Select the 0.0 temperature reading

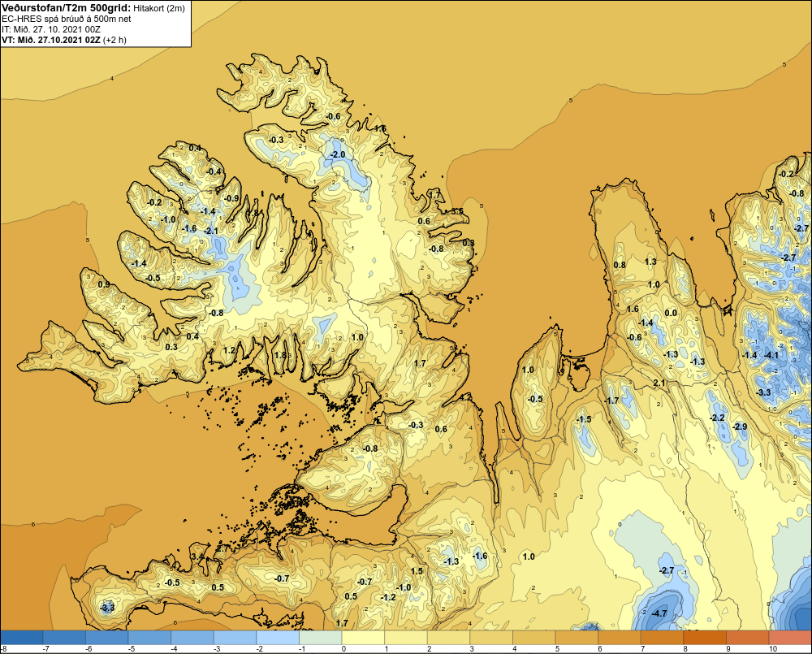671,313
